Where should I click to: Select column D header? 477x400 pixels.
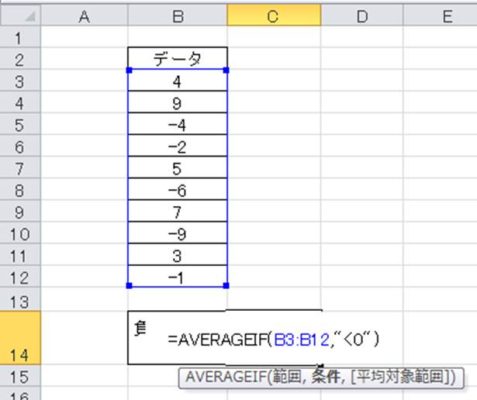pos(362,16)
